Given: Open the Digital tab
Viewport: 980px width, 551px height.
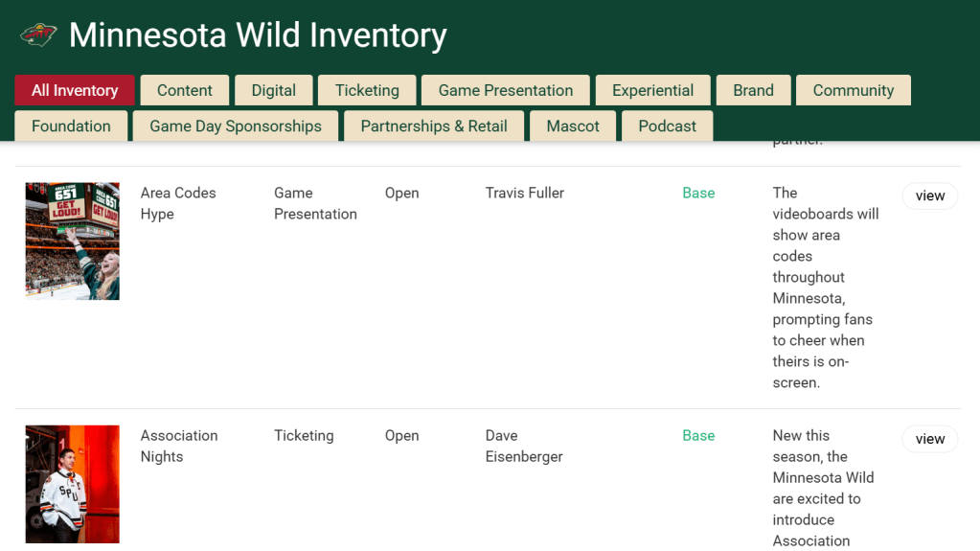Looking at the screenshot, I should (273, 90).
